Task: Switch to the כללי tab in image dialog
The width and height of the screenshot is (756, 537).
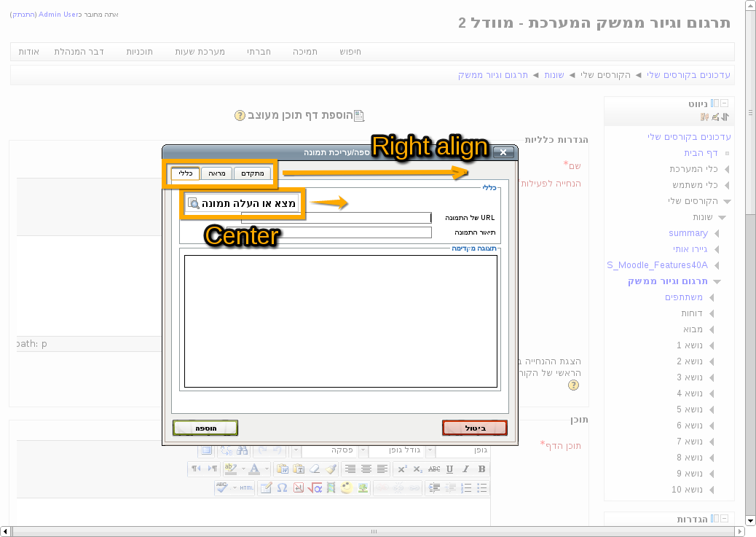Action: point(186,173)
